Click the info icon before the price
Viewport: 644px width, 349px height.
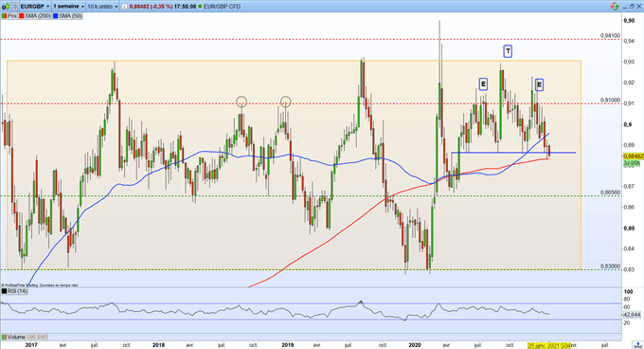click(x=124, y=7)
